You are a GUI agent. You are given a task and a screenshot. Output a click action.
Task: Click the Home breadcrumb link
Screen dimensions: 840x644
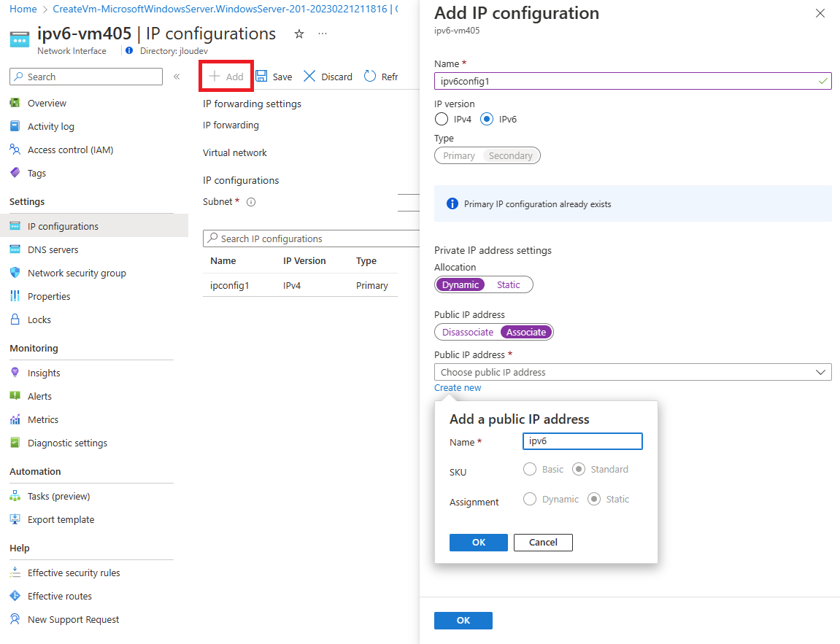23,9
